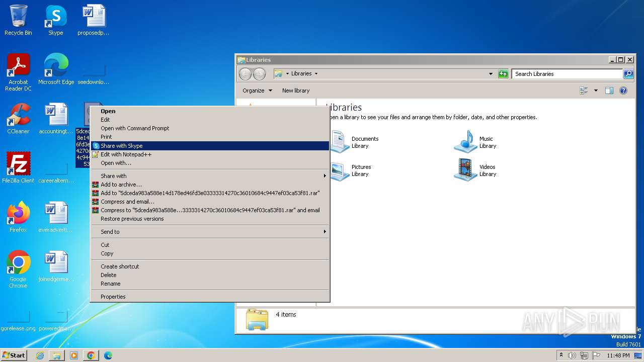Open Explorer help icon
The image size is (644, 362).
[x=623, y=90]
